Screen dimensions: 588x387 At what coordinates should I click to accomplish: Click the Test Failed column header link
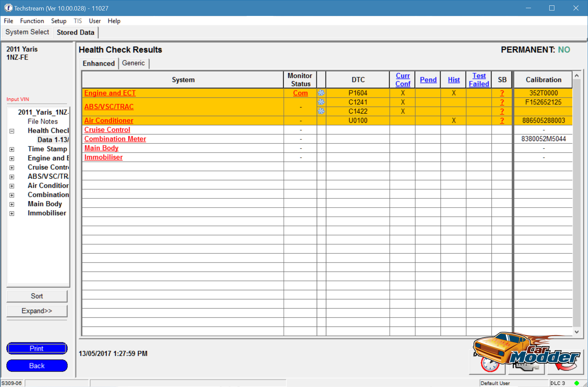point(479,80)
